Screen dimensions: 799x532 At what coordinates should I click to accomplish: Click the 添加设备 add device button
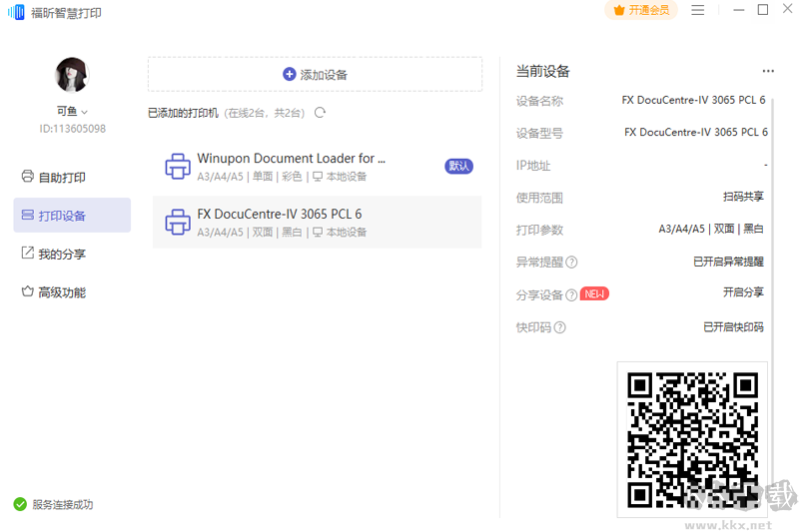tap(315, 74)
